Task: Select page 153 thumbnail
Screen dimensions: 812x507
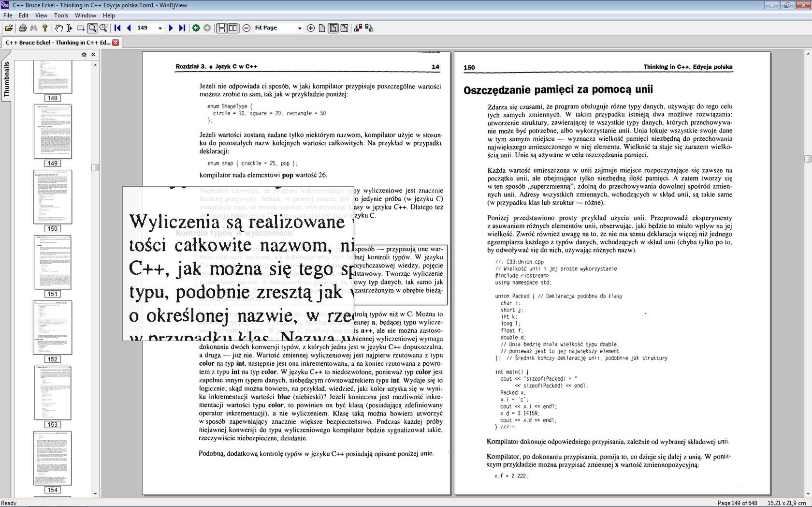Action: coord(53,397)
